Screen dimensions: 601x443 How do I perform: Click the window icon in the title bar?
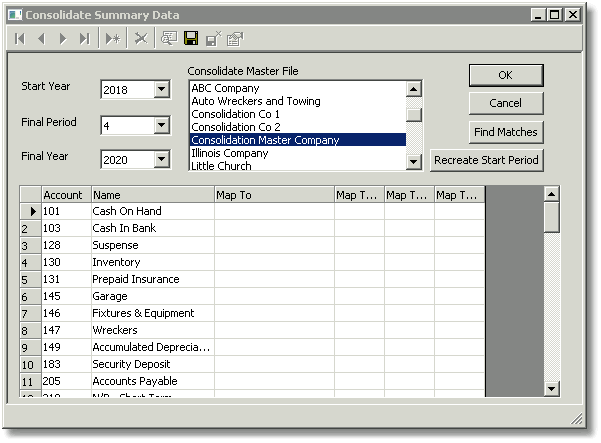coord(15,15)
